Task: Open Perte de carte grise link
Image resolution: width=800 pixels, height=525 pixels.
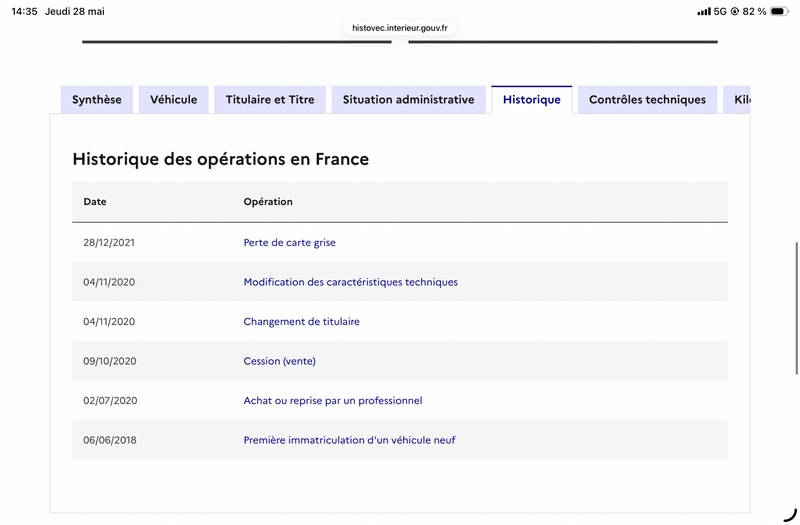Action: pos(289,242)
